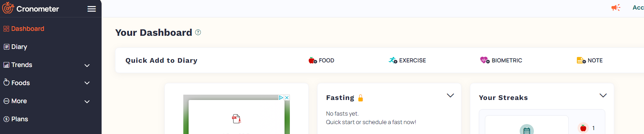The width and height of the screenshot is (644, 134).
Task: Close the advertisement with X button
Action: click(287, 97)
